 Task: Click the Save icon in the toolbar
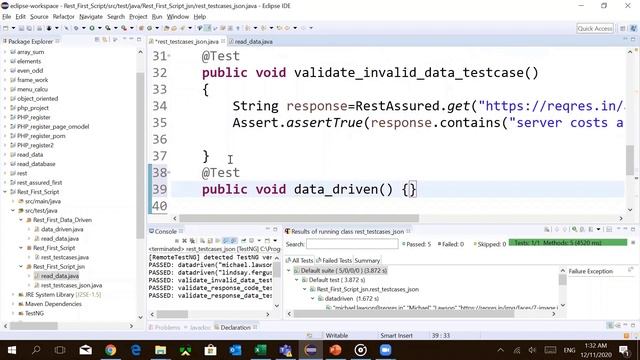[x=22, y=28]
